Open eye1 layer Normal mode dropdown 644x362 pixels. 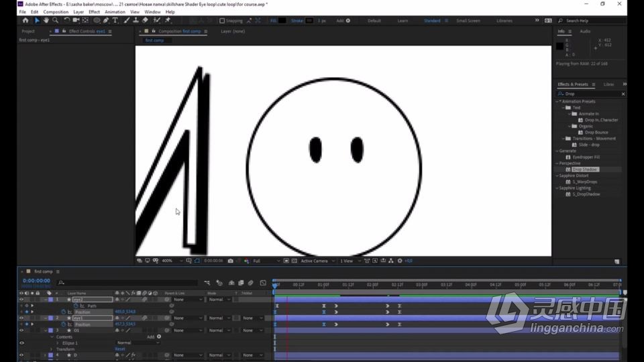(219, 318)
